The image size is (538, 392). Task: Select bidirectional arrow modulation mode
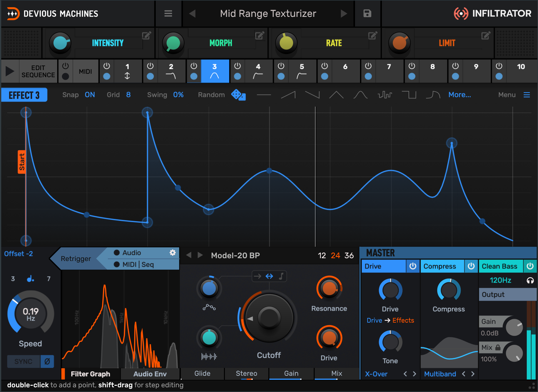269,276
